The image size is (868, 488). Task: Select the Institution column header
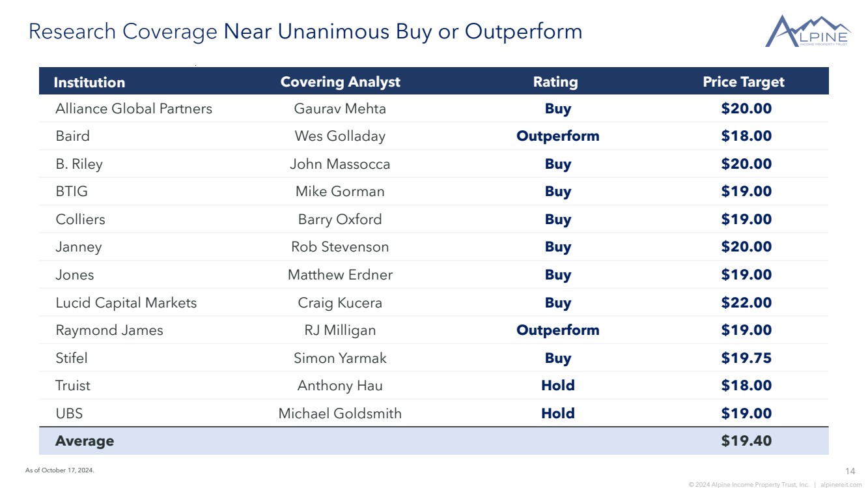(89, 82)
